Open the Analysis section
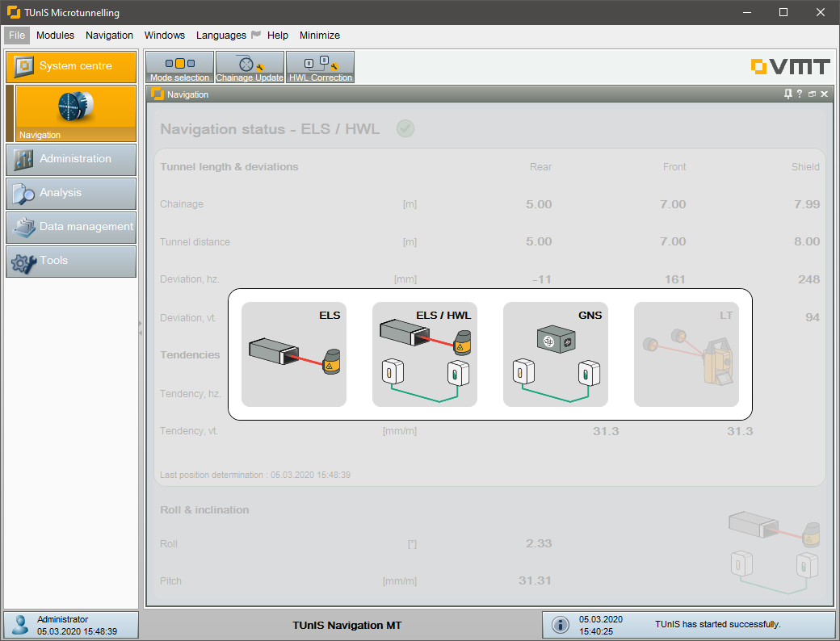Viewport: 840px width, 641px height. pyautogui.click(x=71, y=193)
